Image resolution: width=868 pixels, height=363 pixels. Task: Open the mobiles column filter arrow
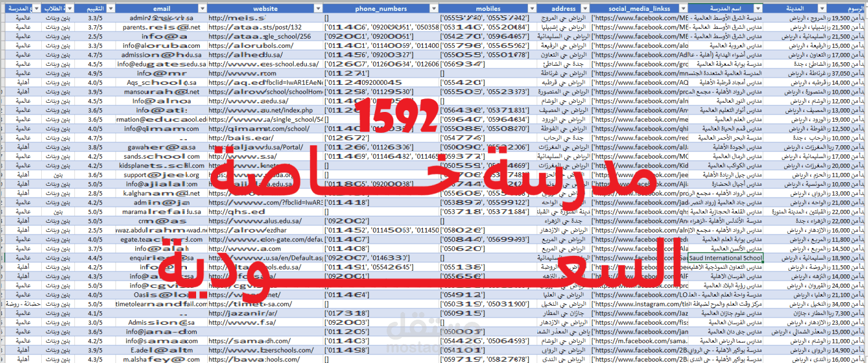(x=531, y=9)
